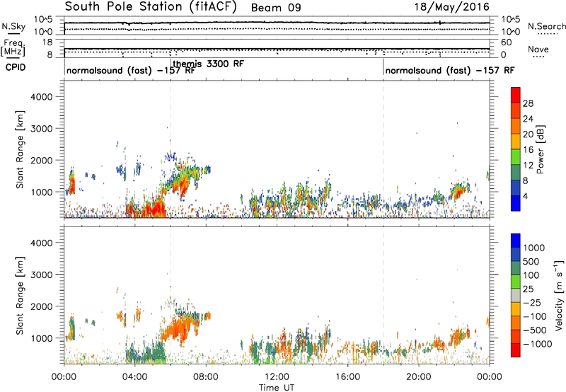Screen dimensions: 566x392
Task: Click the '25' value on the Velocity scale
Action: point(528,289)
